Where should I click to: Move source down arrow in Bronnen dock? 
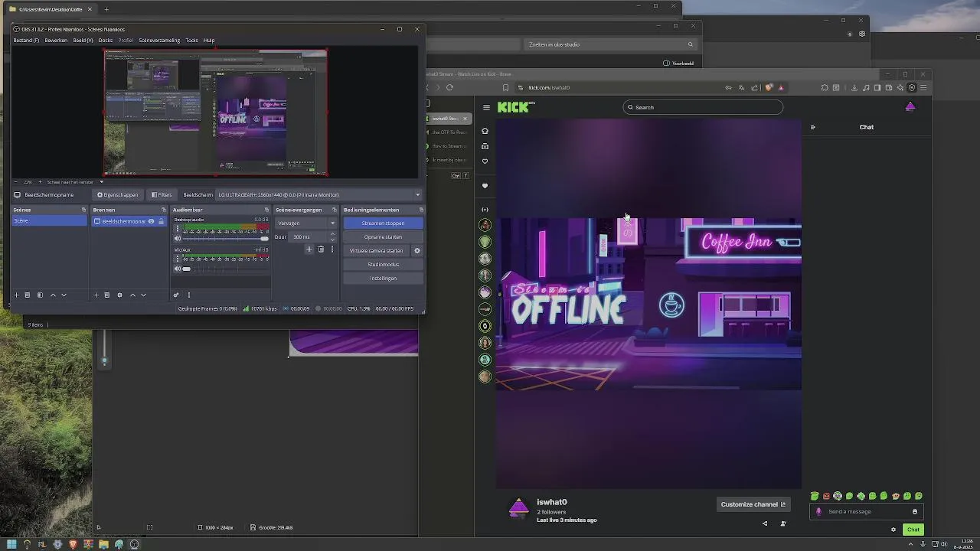(x=143, y=295)
